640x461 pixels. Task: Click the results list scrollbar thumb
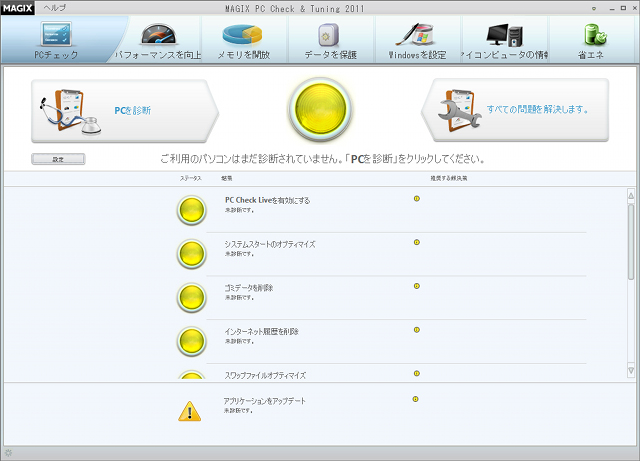pyautogui.click(x=631, y=242)
